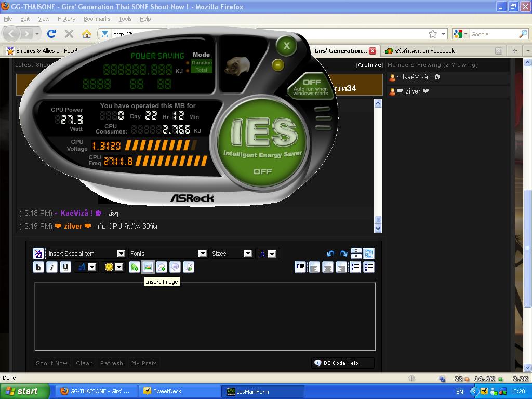The width and height of the screenshot is (532, 399).
Task: Open a new tab with plus button
Action: (515, 51)
